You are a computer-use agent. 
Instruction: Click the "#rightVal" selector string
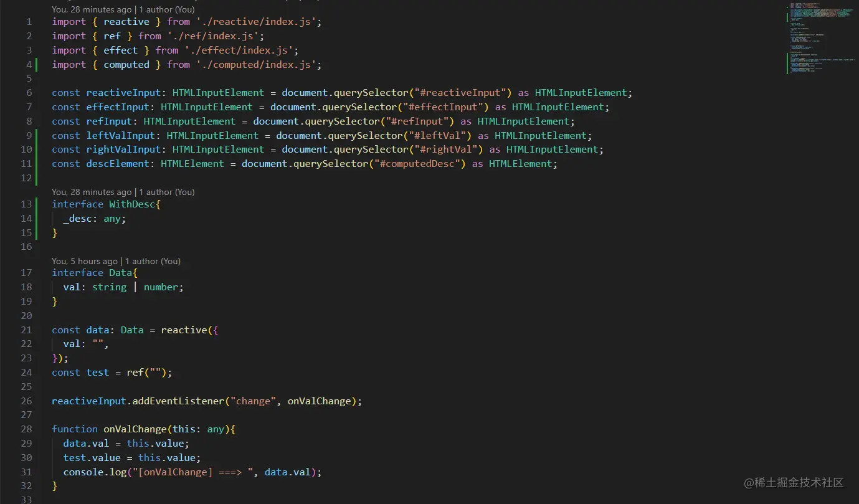click(x=449, y=150)
